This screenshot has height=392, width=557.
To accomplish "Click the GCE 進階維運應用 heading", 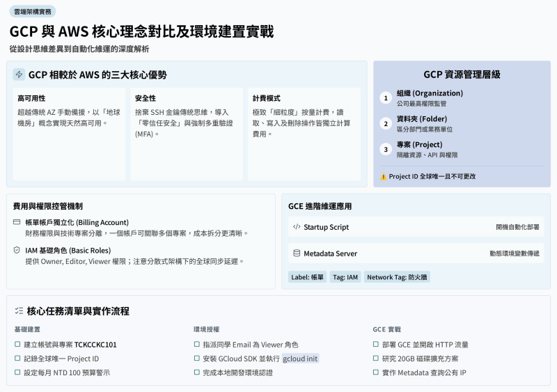I will (320, 206).
